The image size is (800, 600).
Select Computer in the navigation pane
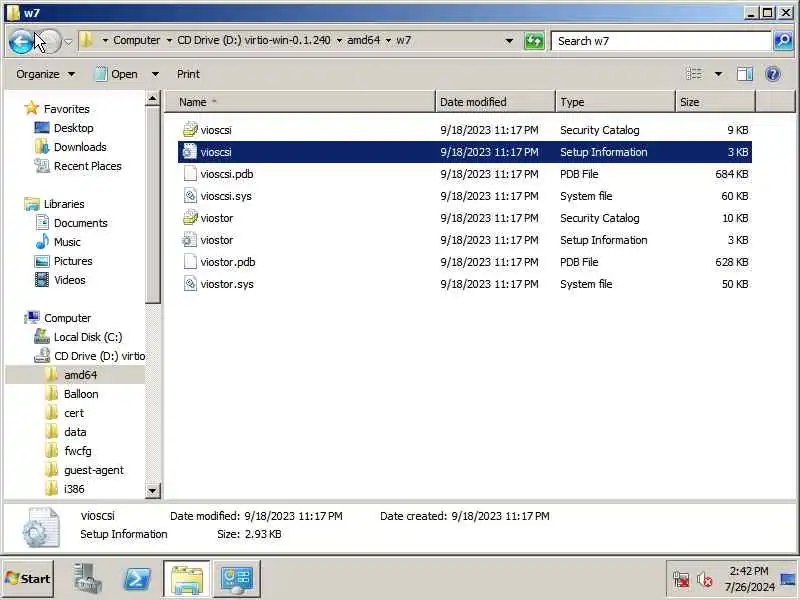(67, 318)
